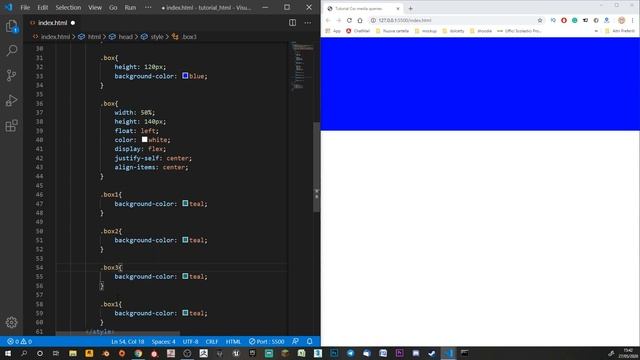Open the Nuova cartella bookmark folder
This screenshot has height=360, width=640.
[x=392, y=31]
